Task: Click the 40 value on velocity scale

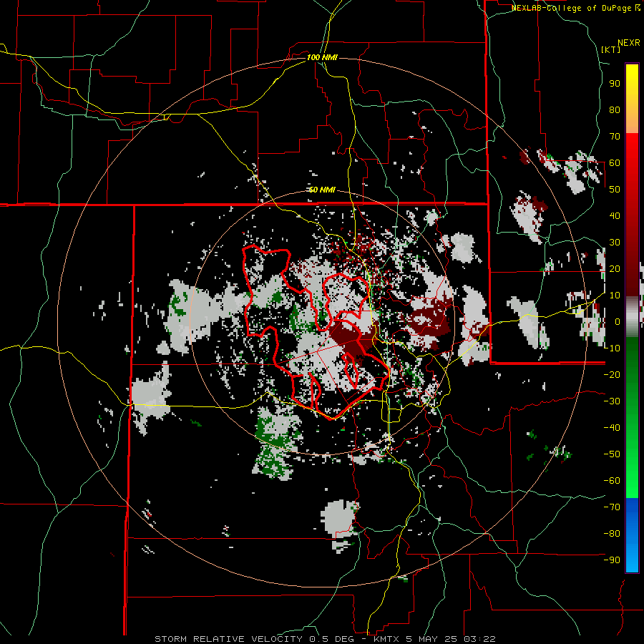Action: coord(615,216)
